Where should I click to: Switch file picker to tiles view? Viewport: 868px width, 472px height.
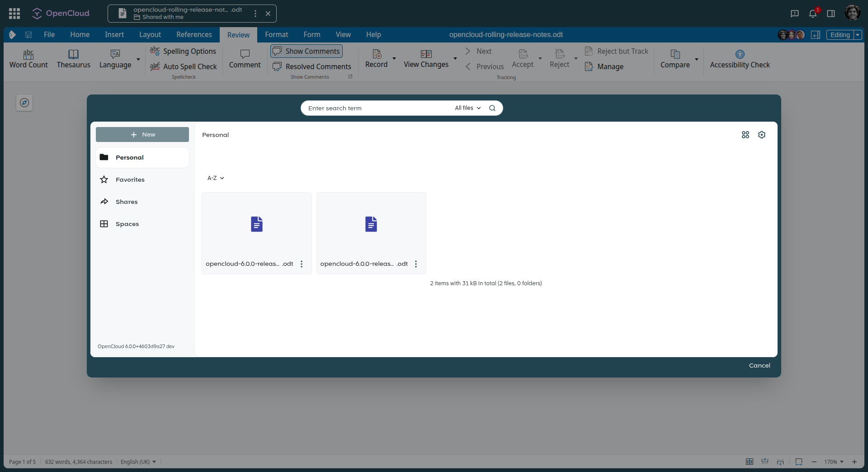click(745, 134)
